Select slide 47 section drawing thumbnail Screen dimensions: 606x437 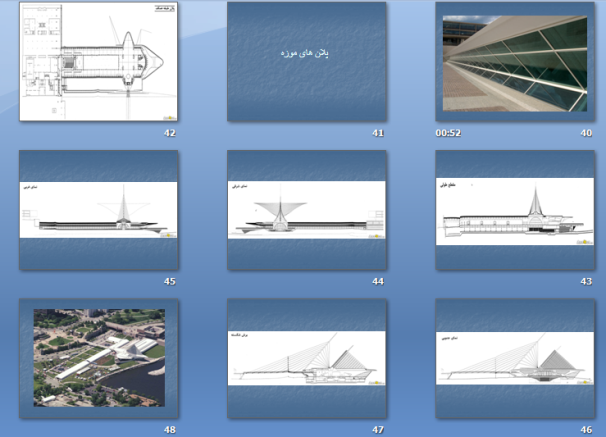point(306,359)
